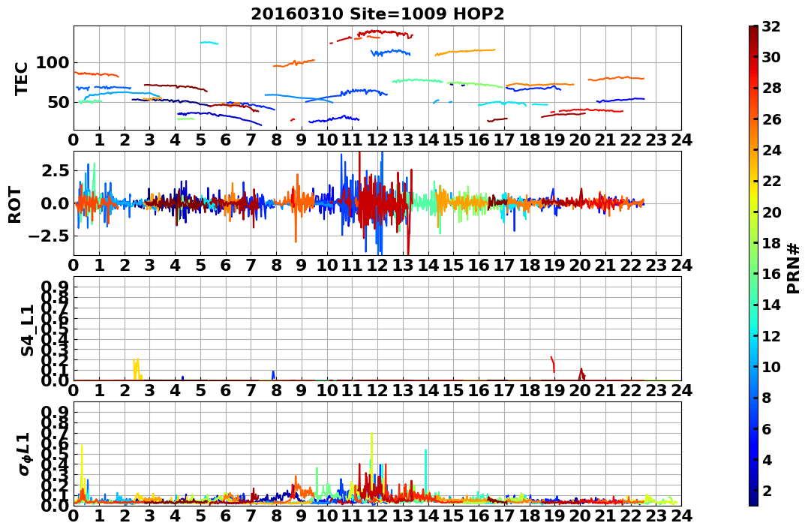808x532 pixels.
Task: Pick colorbar tick label 18
Action: click(x=771, y=243)
